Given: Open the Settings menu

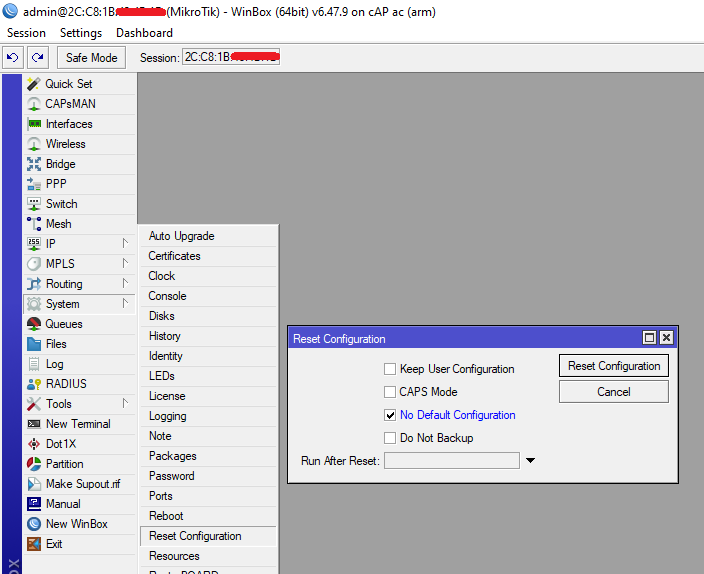Looking at the screenshot, I should click(x=81, y=33).
